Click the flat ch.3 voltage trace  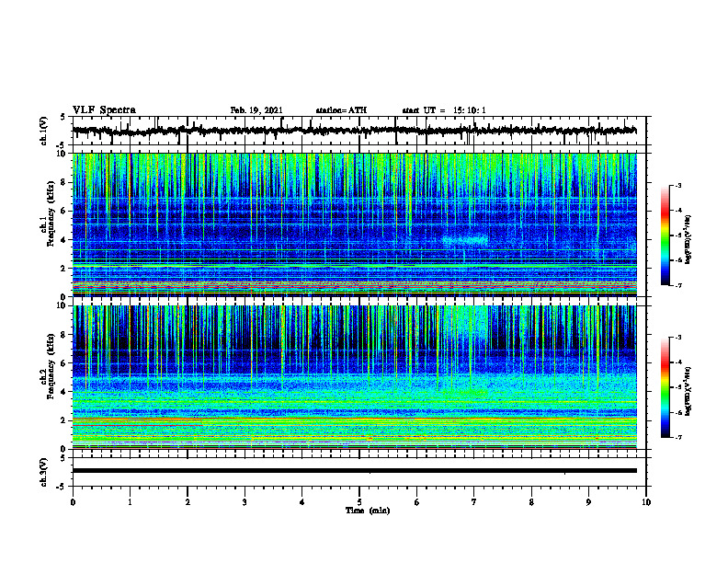354,471
